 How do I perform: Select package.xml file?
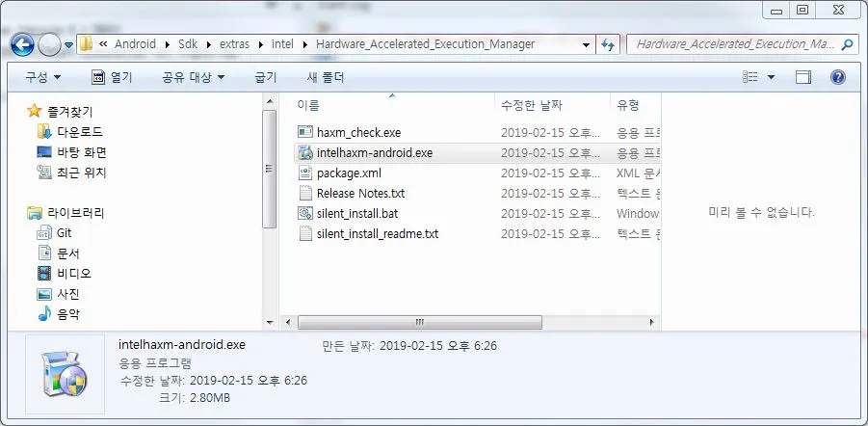point(349,173)
